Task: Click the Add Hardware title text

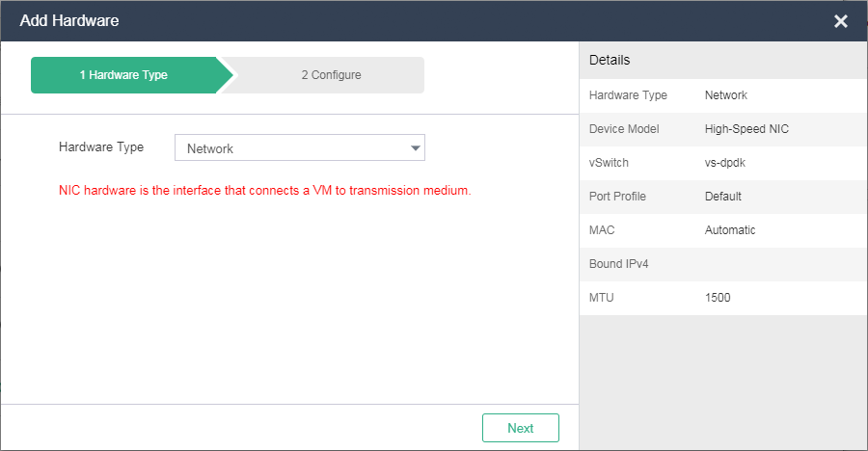Action: (69, 20)
